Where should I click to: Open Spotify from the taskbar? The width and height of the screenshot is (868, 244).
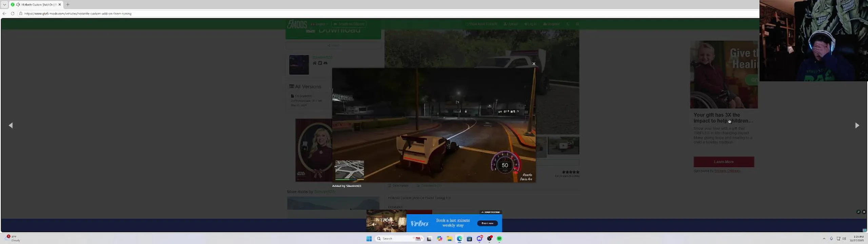499,239
